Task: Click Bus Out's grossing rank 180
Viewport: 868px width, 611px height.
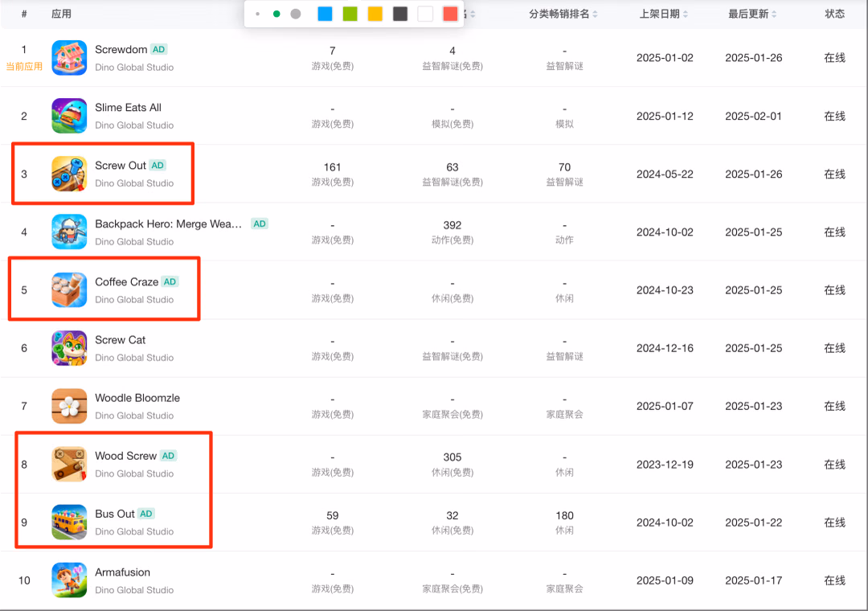Action: point(565,515)
